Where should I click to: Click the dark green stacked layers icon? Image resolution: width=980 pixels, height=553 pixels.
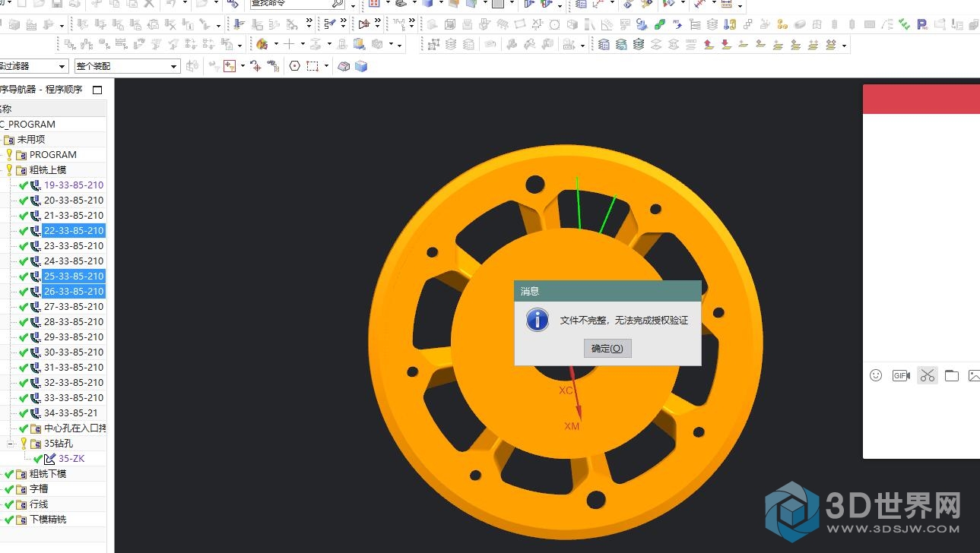[639, 45]
